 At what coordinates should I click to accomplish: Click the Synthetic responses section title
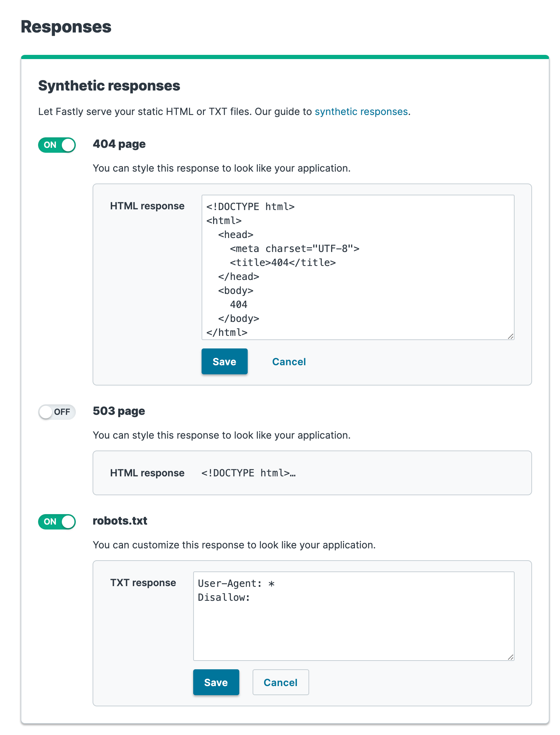(109, 85)
